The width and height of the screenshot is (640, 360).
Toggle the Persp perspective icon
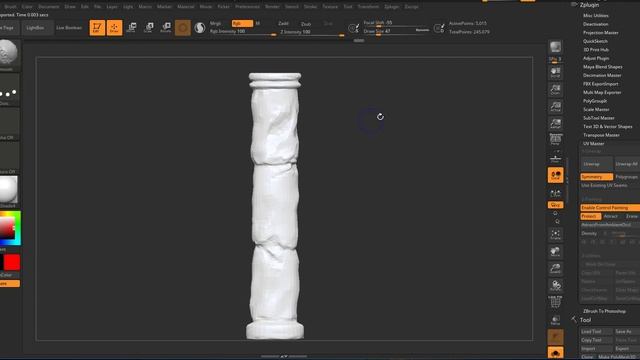tap(555, 140)
